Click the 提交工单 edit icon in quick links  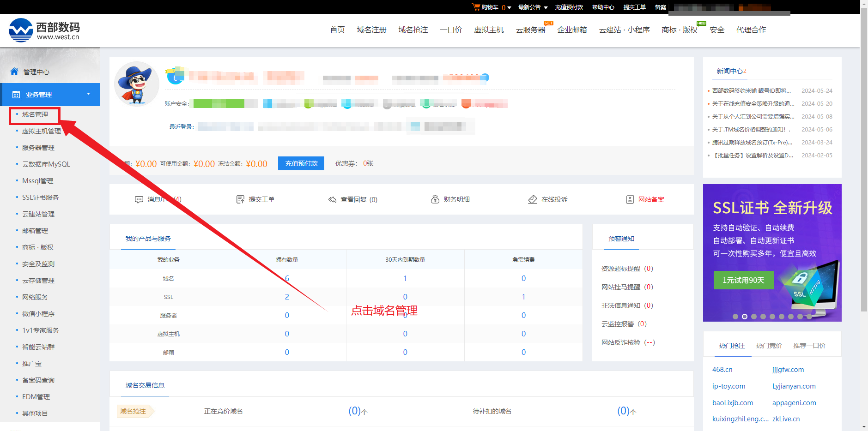click(240, 199)
